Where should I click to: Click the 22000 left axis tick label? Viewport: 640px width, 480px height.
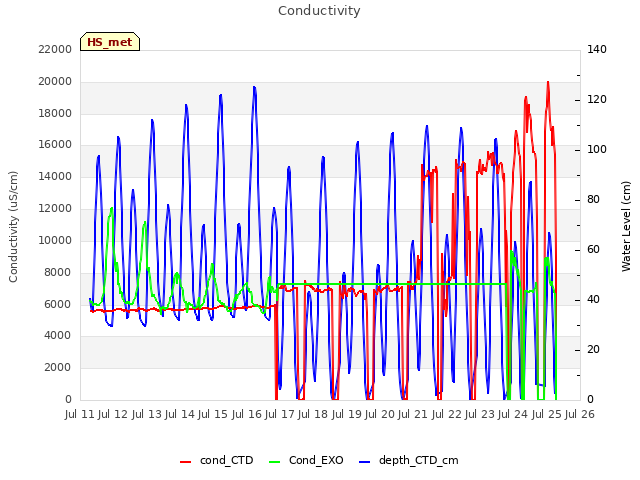pyautogui.click(x=55, y=50)
